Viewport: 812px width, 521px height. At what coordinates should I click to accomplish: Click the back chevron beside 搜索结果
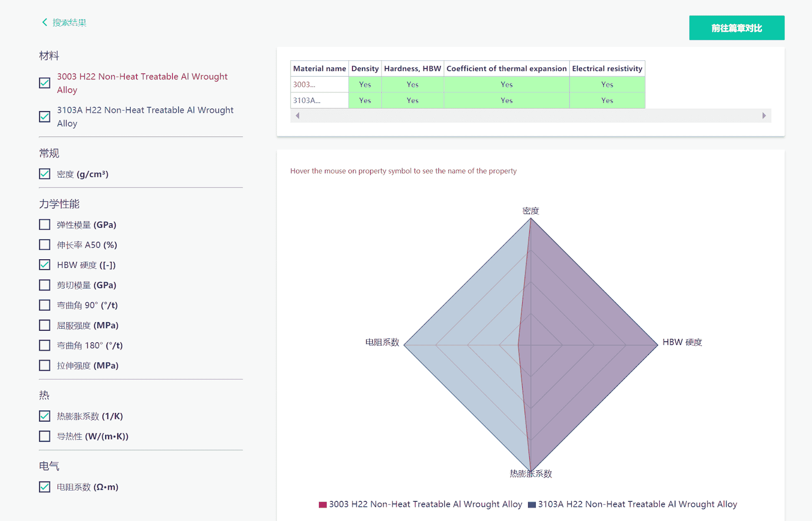(44, 22)
